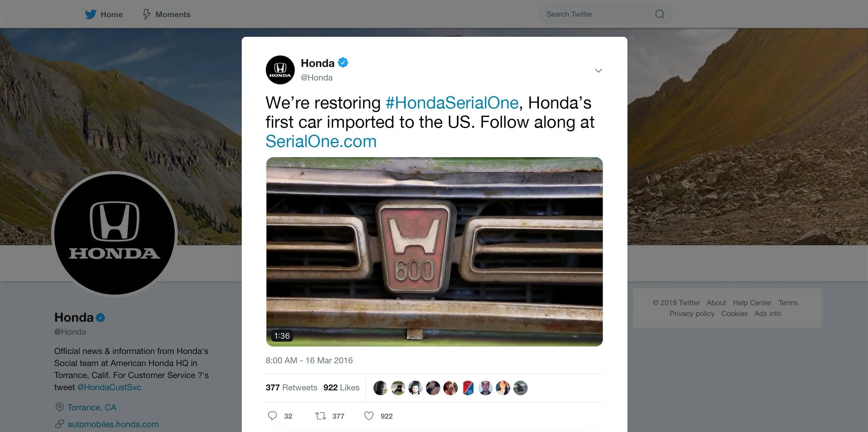Image resolution: width=868 pixels, height=432 pixels.
Task: Click Honda's round avatar in the tweet header
Action: (x=280, y=70)
